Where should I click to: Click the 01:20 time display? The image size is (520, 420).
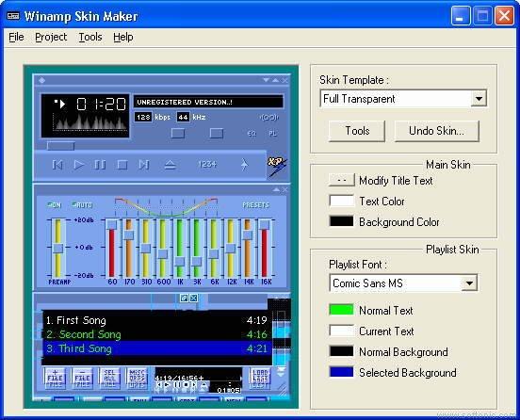[101, 105]
